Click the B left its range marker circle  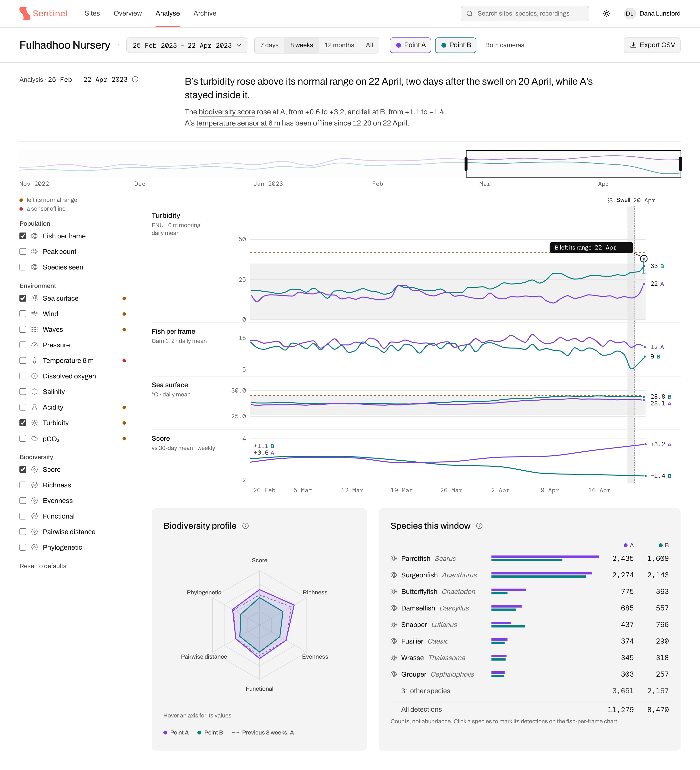tap(644, 259)
